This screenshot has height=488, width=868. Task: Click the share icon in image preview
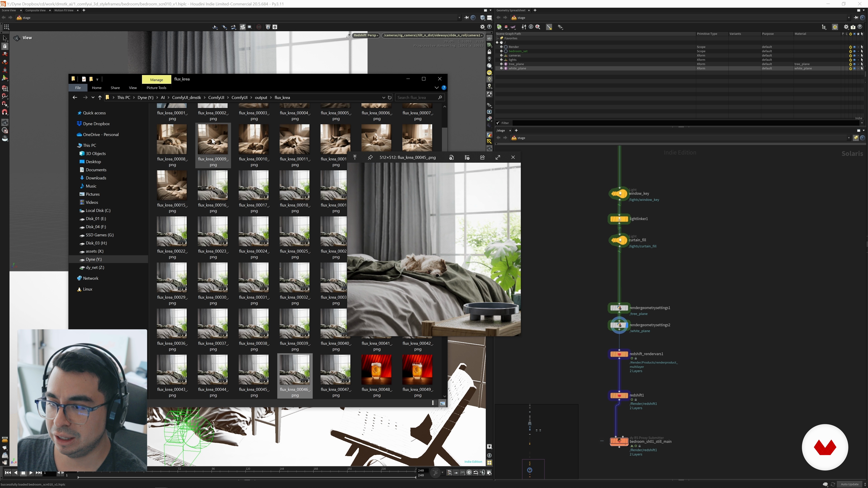coord(482,157)
